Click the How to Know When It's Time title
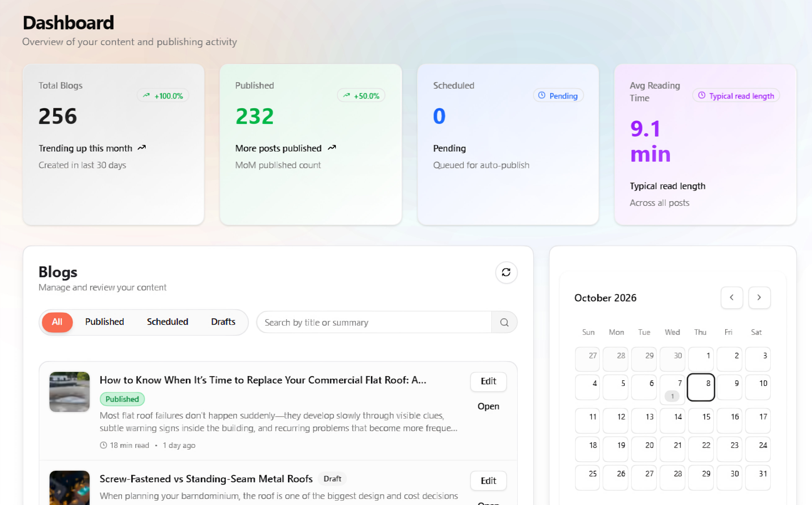This screenshot has height=505, width=812. click(263, 380)
